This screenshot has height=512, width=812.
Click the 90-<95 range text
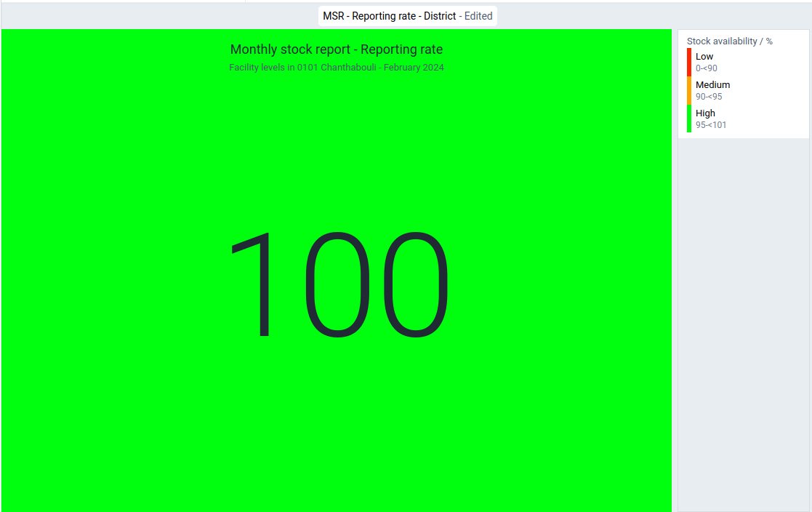(x=709, y=97)
